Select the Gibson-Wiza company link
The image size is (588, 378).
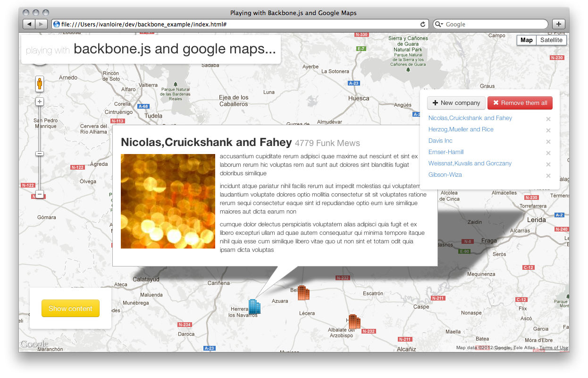tap(445, 175)
